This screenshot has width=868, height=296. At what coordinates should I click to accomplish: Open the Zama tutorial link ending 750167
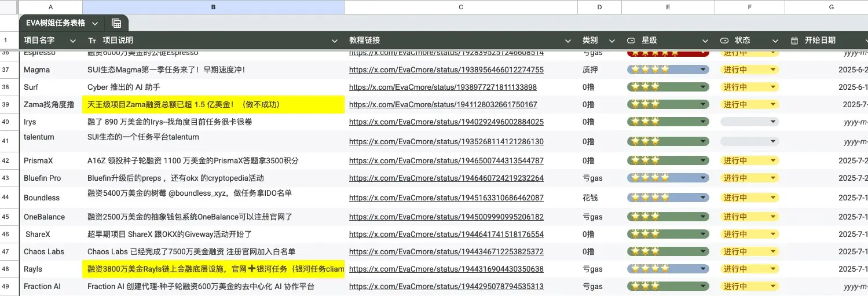coord(443,104)
